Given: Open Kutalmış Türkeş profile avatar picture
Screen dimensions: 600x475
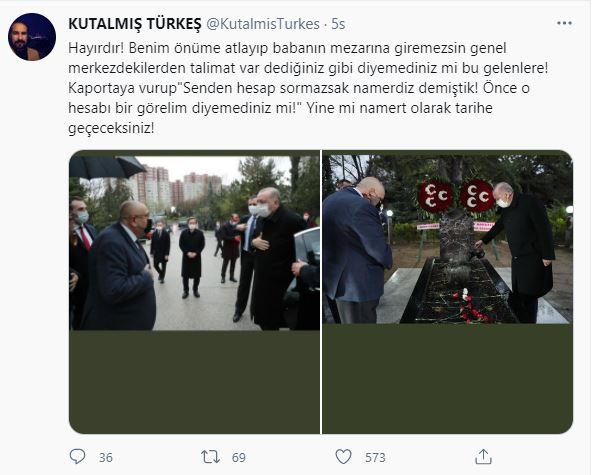Looking at the screenshot, I should pos(32,37).
